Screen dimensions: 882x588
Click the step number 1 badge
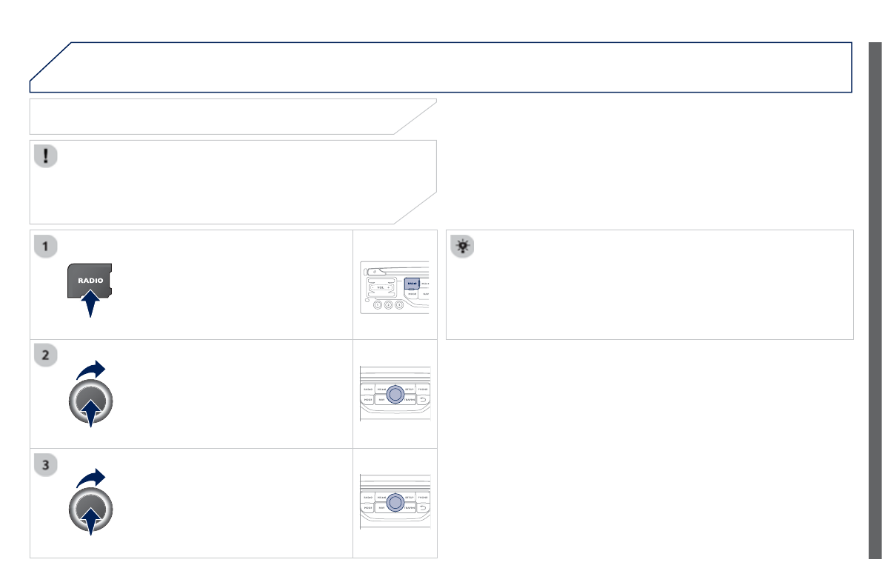pyautogui.click(x=46, y=246)
